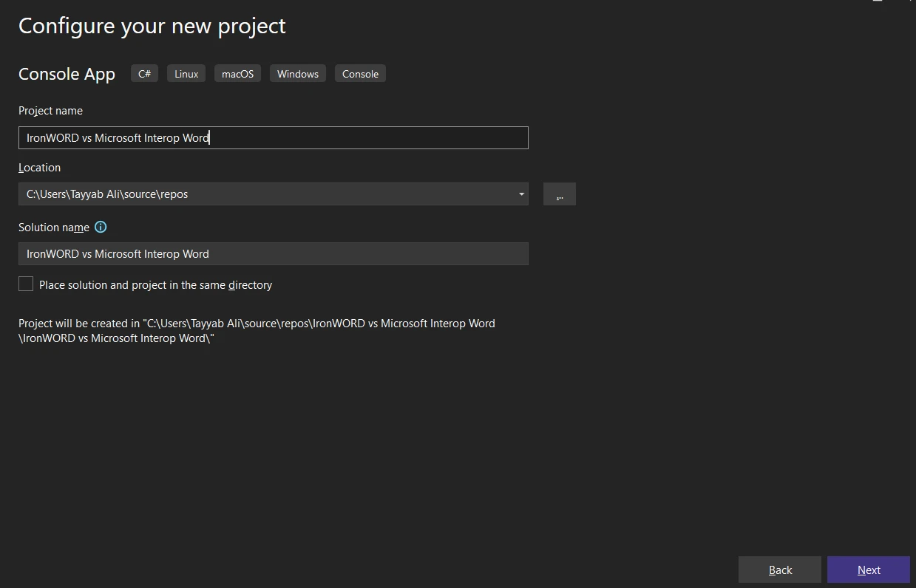Click the 'Place solution and project' checkbox label
Viewport: 916px width, 588px height.
155,285
